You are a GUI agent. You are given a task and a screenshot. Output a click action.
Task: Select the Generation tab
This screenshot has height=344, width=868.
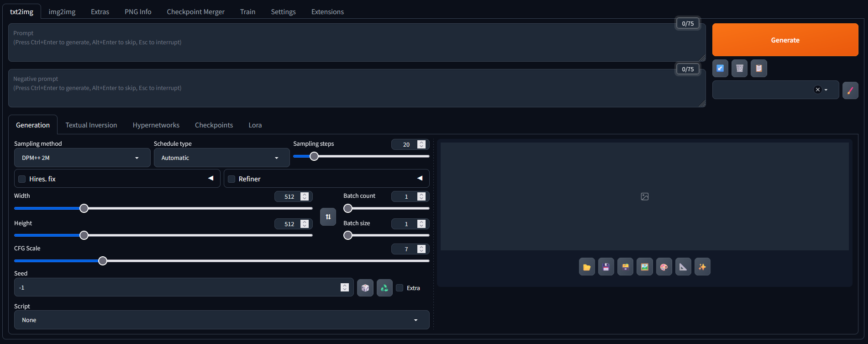(x=33, y=125)
